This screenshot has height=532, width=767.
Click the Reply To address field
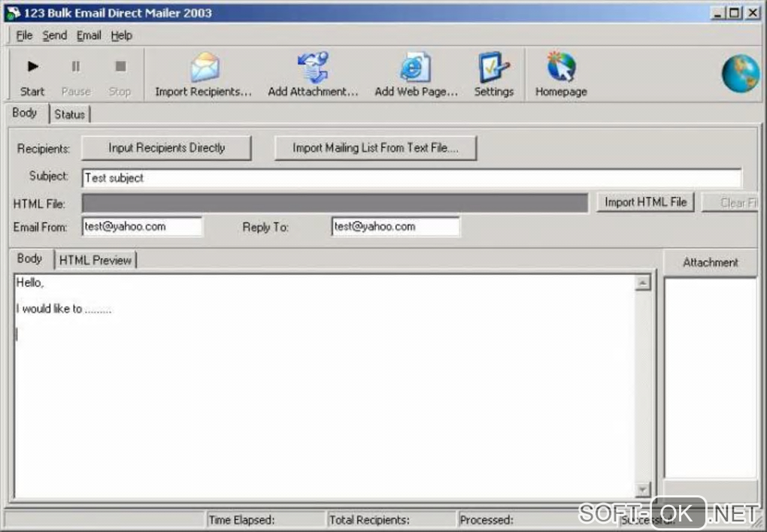tap(396, 227)
